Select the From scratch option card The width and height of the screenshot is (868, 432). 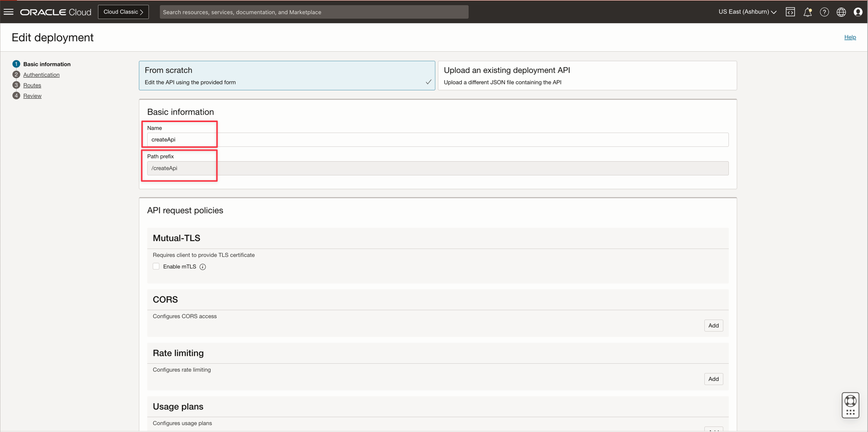tap(287, 75)
